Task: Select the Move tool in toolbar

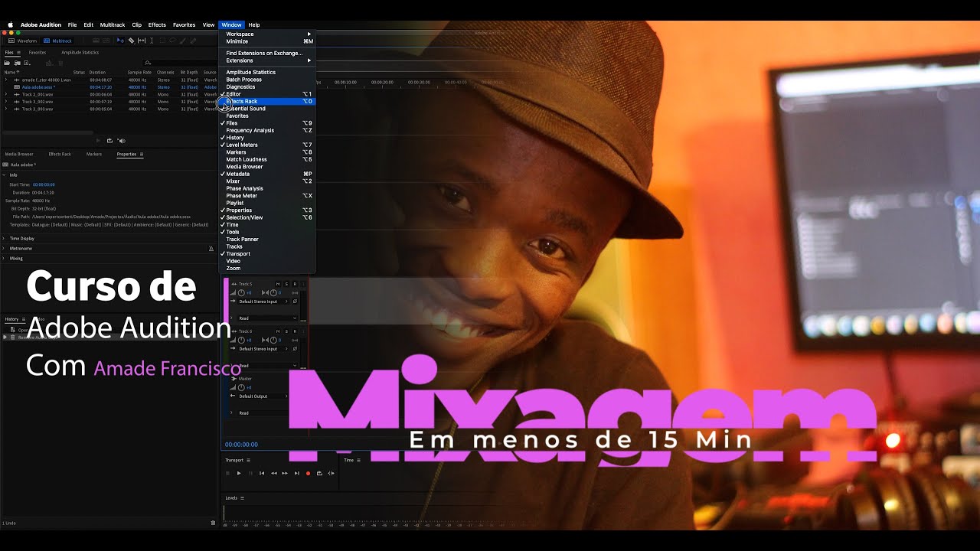Action: pyautogui.click(x=120, y=41)
